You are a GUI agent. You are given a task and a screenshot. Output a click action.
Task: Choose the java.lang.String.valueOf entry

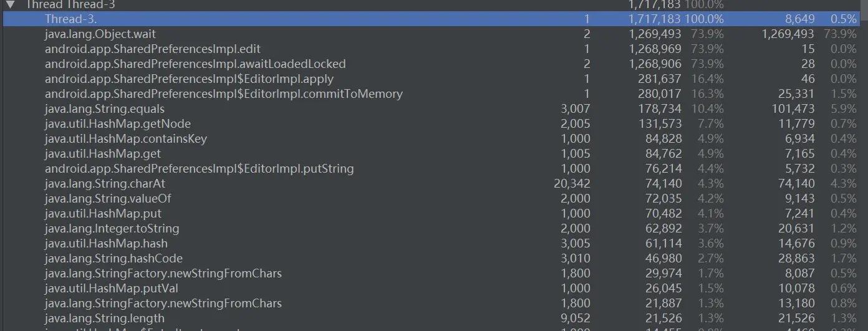pyautogui.click(x=434, y=198)
